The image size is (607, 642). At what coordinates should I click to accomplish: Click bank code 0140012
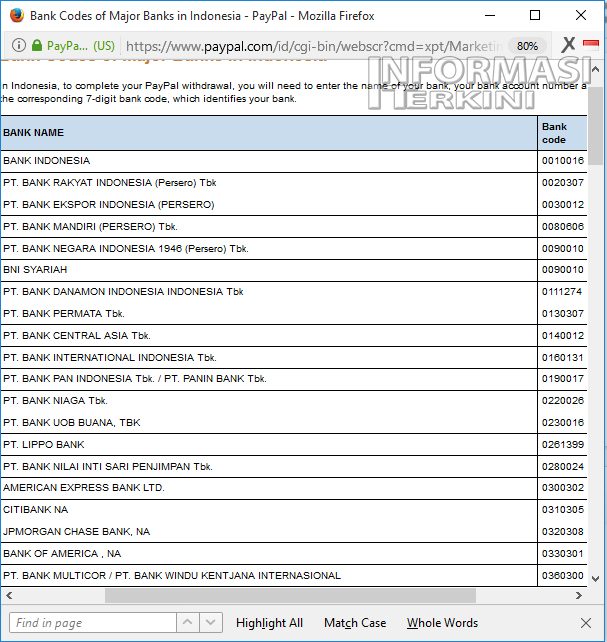tap(563, 336)
